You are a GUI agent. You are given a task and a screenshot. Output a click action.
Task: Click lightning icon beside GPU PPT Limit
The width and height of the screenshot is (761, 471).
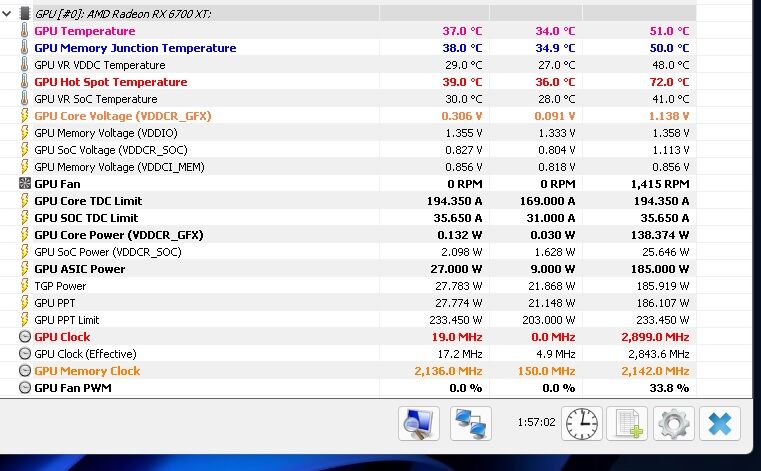[x=24, y=320]
